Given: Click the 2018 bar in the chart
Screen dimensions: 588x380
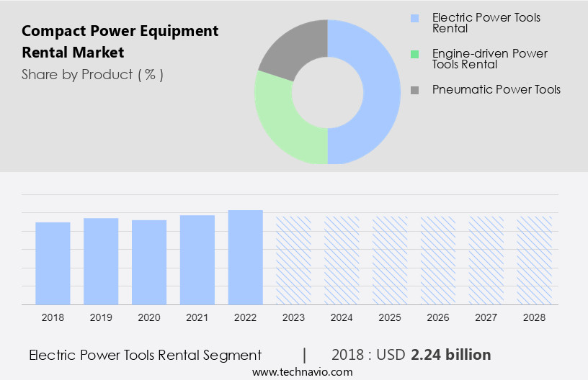Looking at the screenshot, I should click(53, 263).
